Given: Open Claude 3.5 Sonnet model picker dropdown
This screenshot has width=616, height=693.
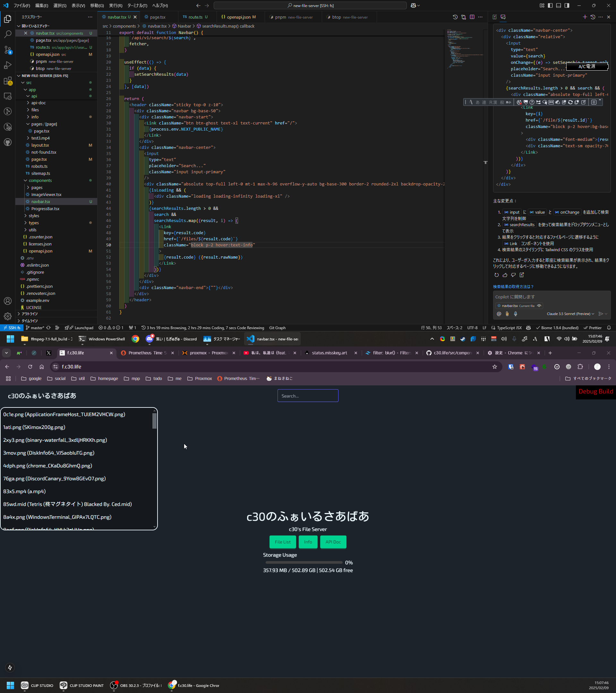Looking at the screenshot, I should (570, 313).
